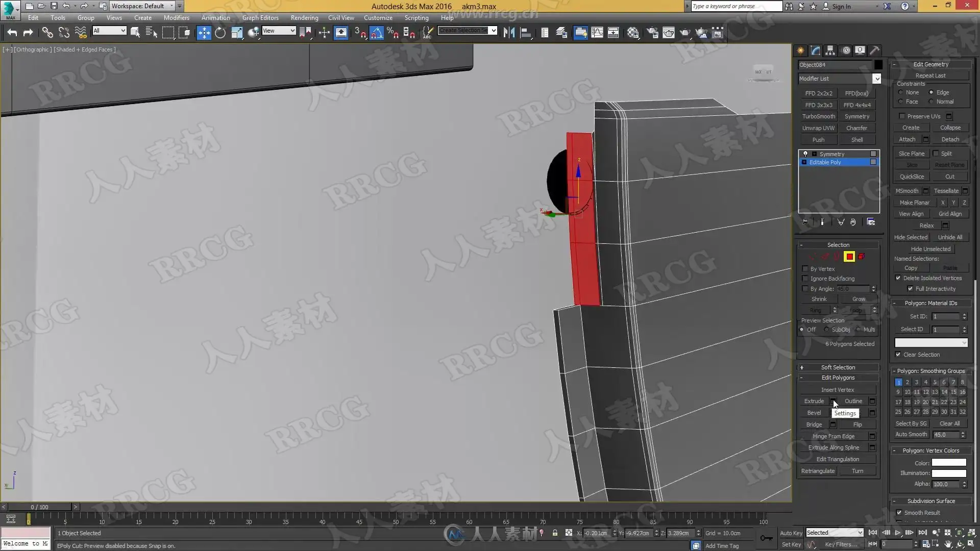The width and height of the screenshot is (980, 551).
Task: Open the Graph Editors menu
Action: [260, 18]
